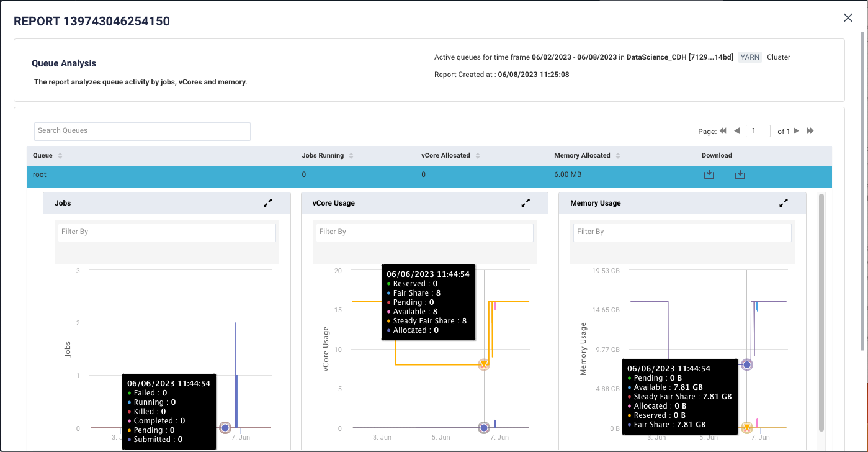The height and width of the screenshot is (452, 868).
Task: Go to previous page of queues
Action: (737, 131)
